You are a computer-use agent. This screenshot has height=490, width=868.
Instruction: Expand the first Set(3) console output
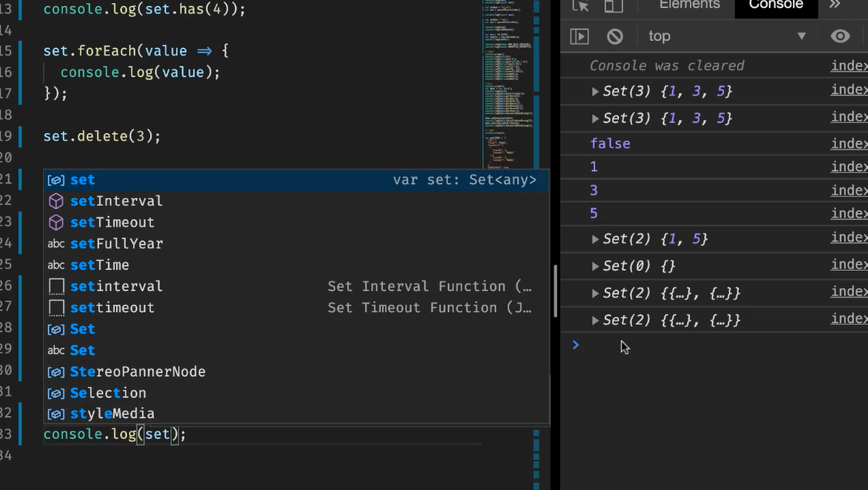click(x=596, y=91)
